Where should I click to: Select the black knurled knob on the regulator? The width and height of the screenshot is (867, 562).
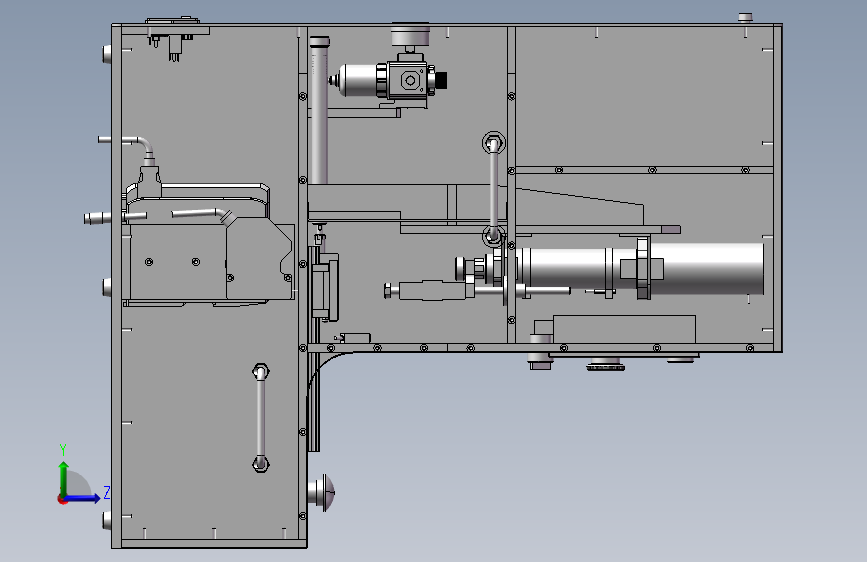pyautogui.click(x=441, y=80)
